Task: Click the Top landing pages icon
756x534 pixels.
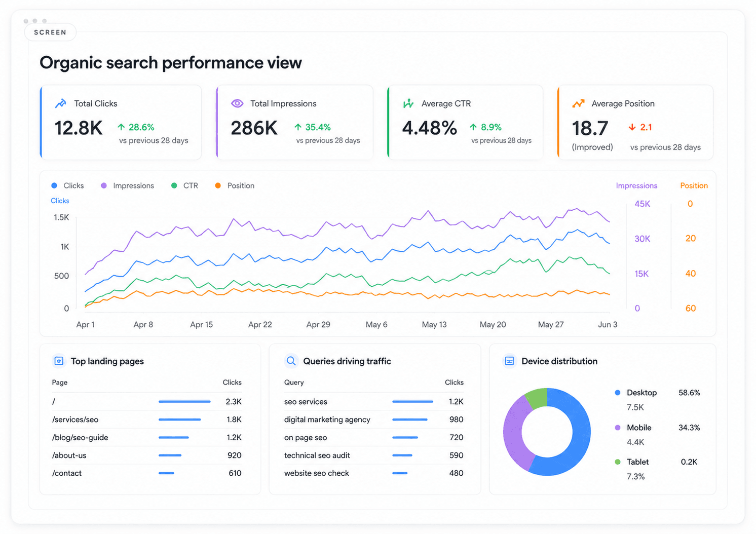Action: [x=59, y=361]
